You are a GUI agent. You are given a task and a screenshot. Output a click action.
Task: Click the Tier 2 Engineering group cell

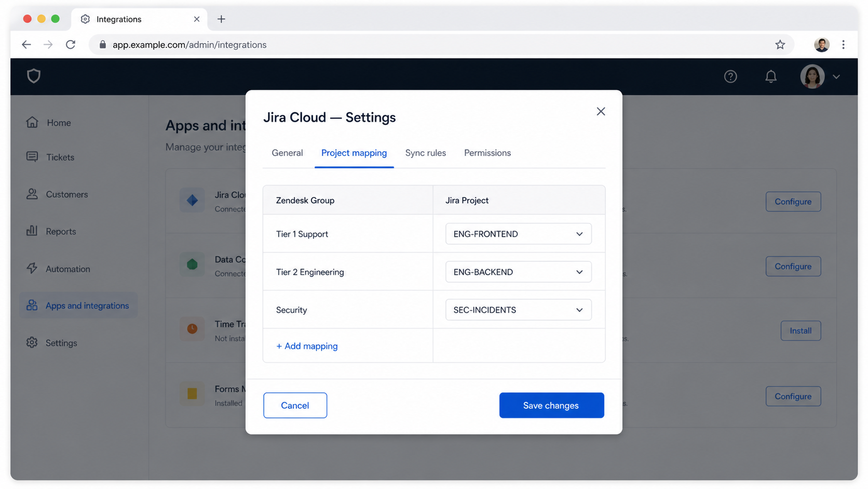pyautogui.click(x=348, y=272)
